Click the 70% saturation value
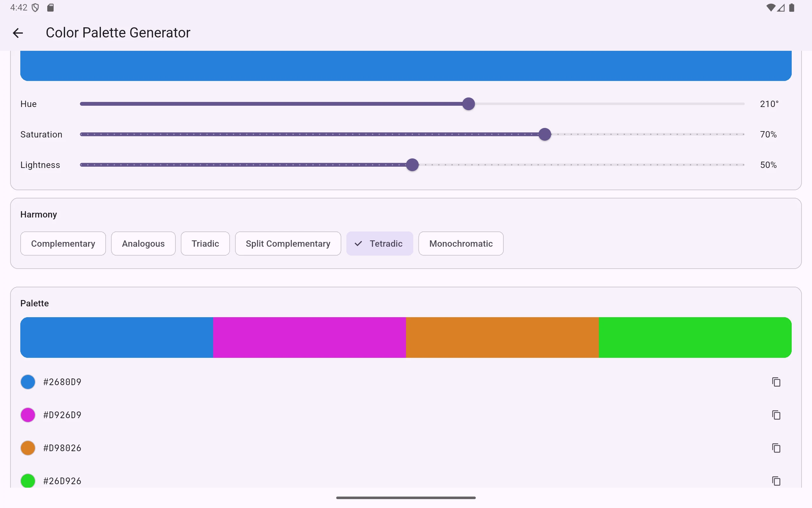812x508 pixels. tap(768, 134)
